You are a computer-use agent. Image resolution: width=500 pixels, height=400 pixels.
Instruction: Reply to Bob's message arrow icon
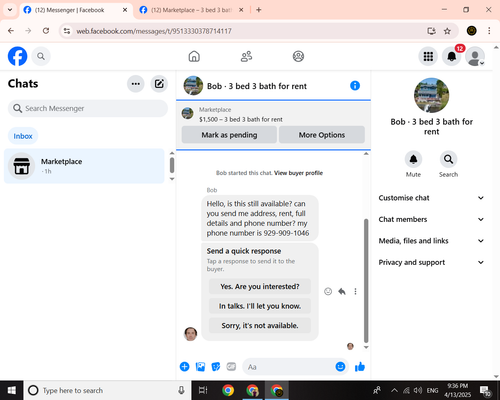(342, 291)
